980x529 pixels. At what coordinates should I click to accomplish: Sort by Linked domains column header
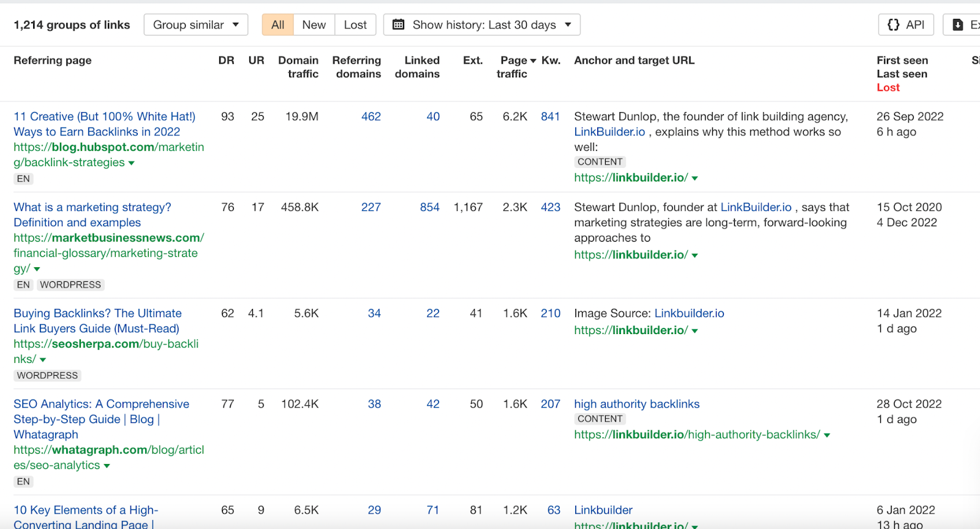(x=417, y=67)
